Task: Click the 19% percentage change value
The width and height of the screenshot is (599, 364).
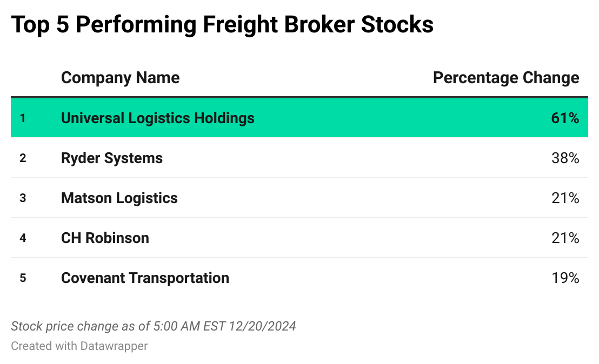Action: click(565, 278)
